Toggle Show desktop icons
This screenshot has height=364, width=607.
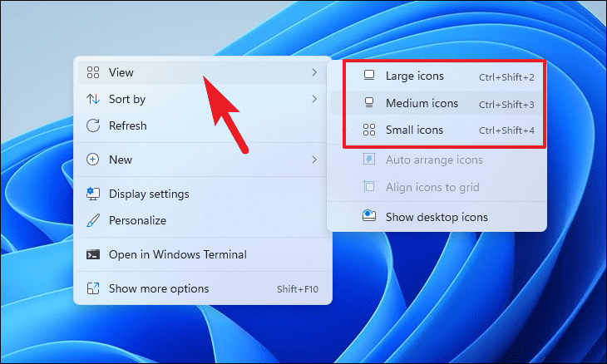(x=437, y=217)
